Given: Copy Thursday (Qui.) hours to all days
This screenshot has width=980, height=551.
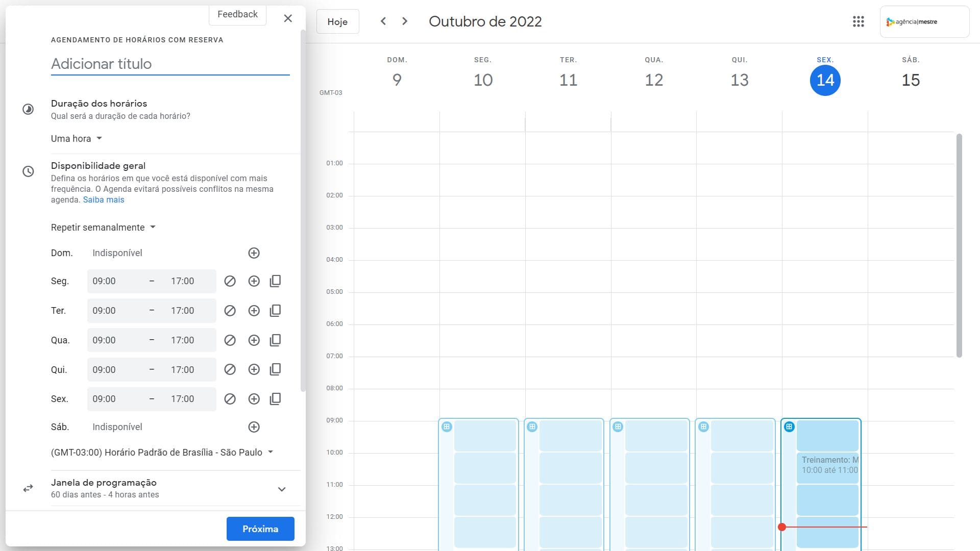Looking at the screenshot, I should point(275,369).
